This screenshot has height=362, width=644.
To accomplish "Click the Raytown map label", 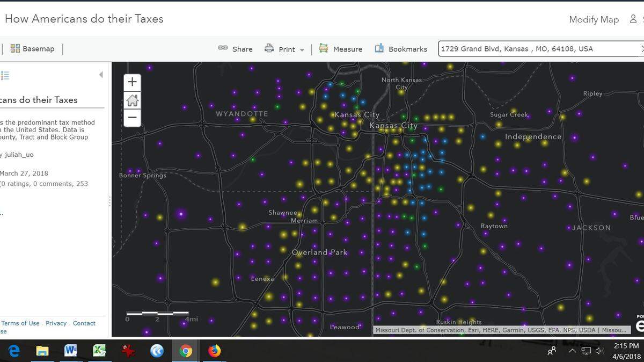I will click(x=494, y=226).
